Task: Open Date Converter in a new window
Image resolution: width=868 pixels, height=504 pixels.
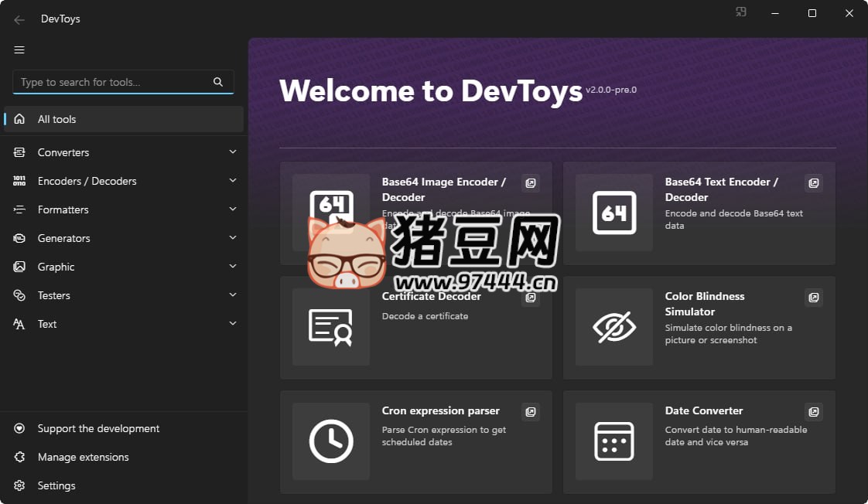Action: [813, 412]
